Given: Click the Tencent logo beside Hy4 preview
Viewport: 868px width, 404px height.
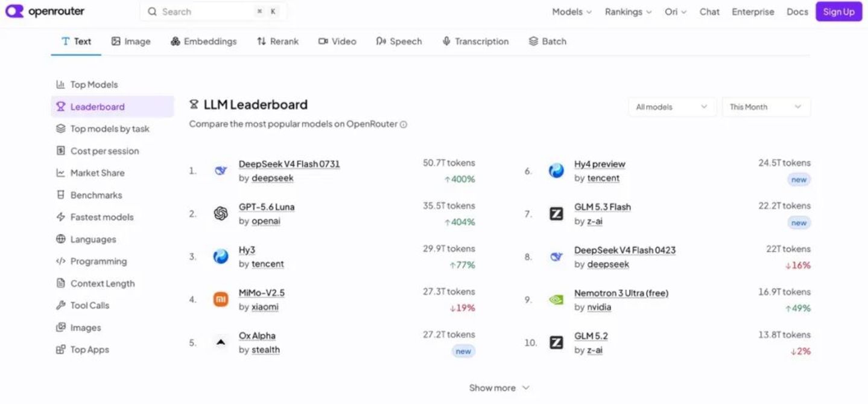Looking at the screenshot, I should (556, 171).
